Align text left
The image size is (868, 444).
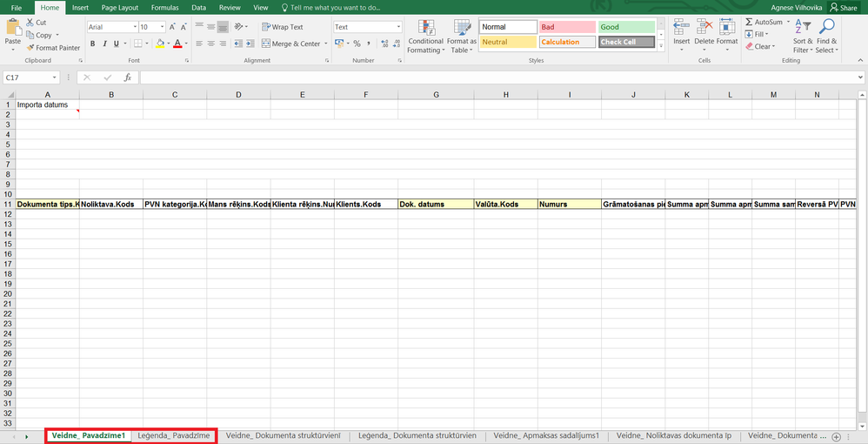click(x=198, y=44)
